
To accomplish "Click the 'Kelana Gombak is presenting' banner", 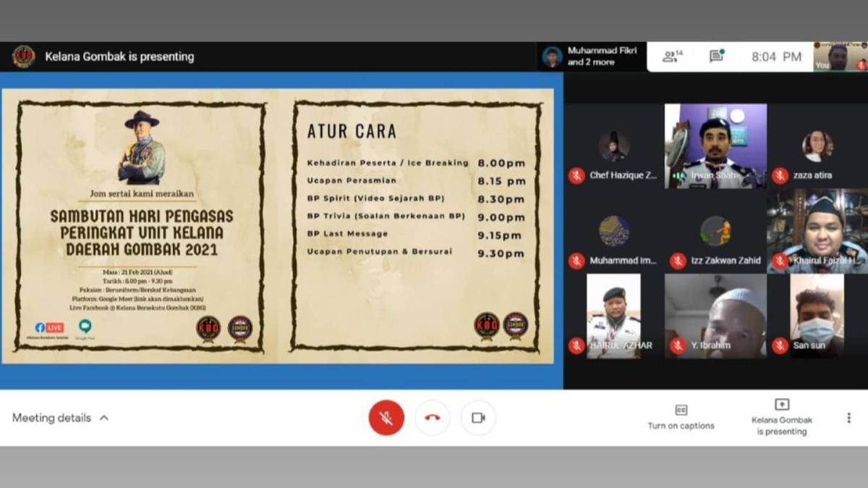I will 120,56.
